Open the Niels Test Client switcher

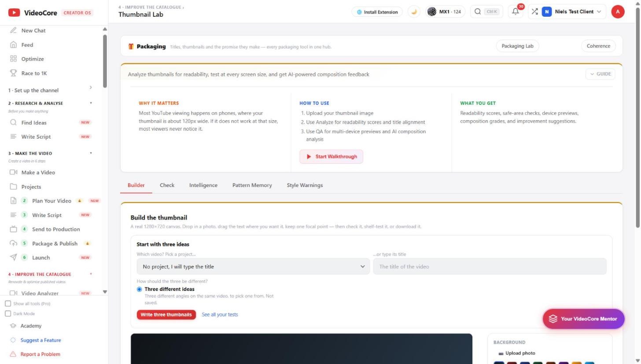(x=571, y=12)
